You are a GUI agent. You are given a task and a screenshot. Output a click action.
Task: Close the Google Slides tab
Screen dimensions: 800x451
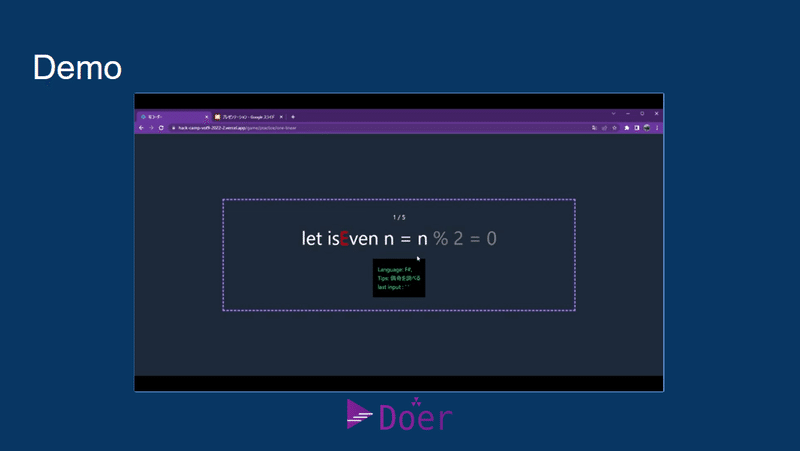[x=281, y=117]
